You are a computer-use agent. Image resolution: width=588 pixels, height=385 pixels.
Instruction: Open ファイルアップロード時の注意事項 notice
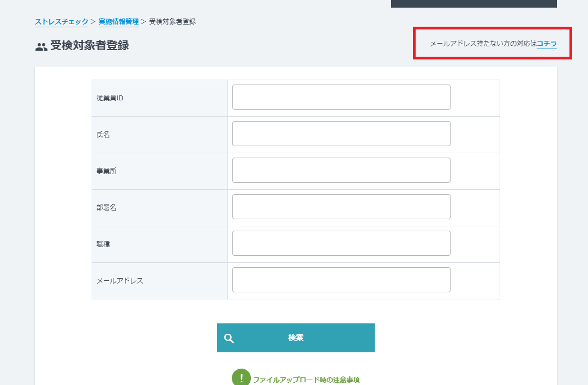306,380
